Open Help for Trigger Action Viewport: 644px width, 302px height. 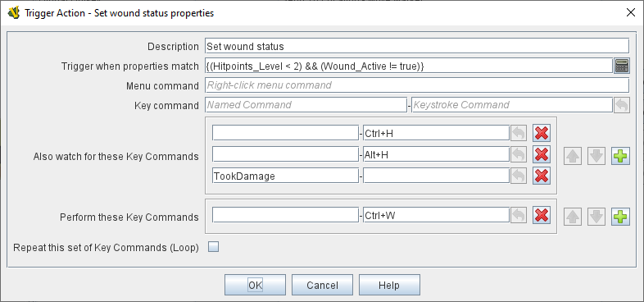pyautogui.click(x=389, y=285)
